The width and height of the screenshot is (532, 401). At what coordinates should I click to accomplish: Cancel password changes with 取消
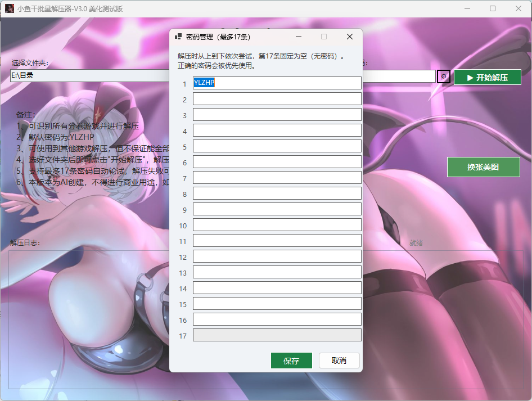[339, 361]
